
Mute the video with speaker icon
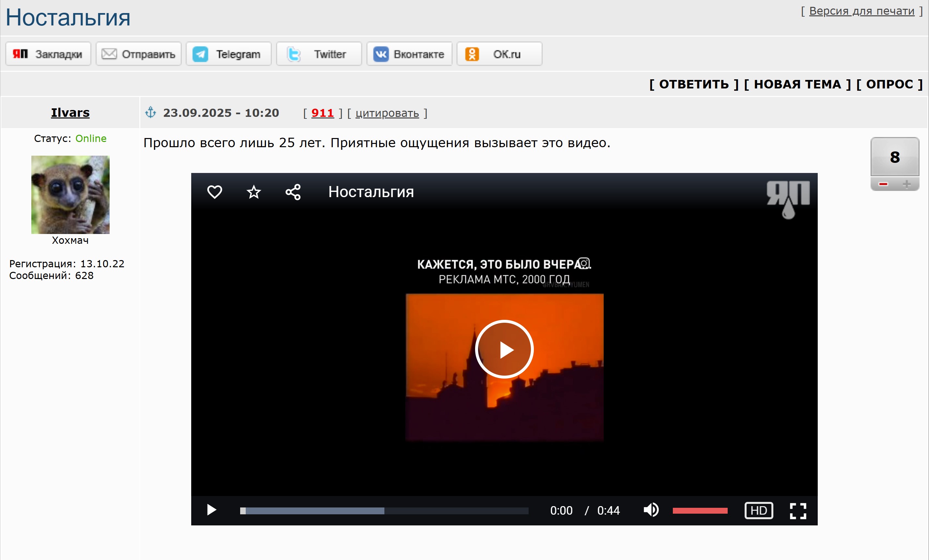651,510
